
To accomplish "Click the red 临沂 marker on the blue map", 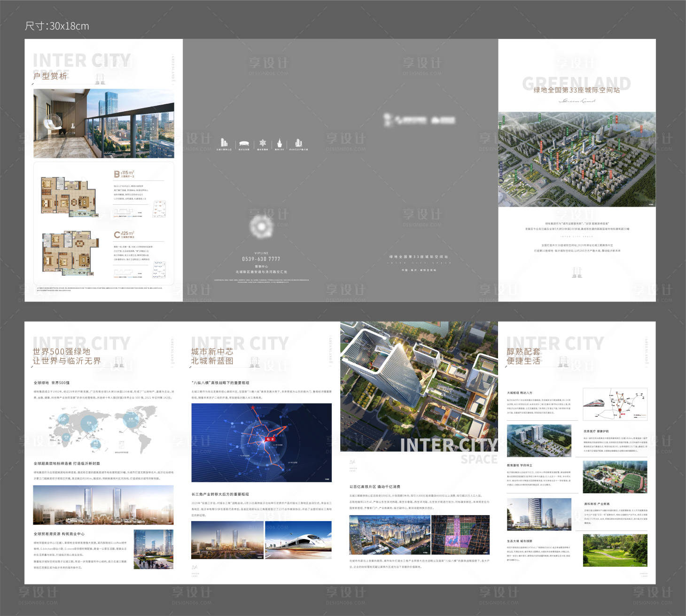I will [270, 439].
